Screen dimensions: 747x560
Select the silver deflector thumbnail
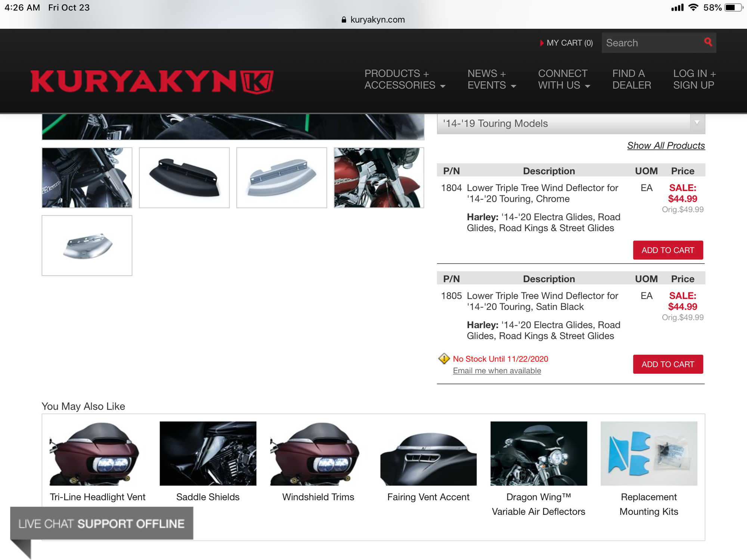282,178
